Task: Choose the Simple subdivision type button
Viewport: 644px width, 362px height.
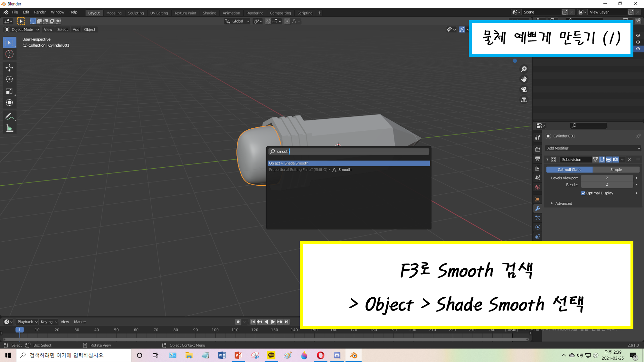Action: [x=616, y=170]
